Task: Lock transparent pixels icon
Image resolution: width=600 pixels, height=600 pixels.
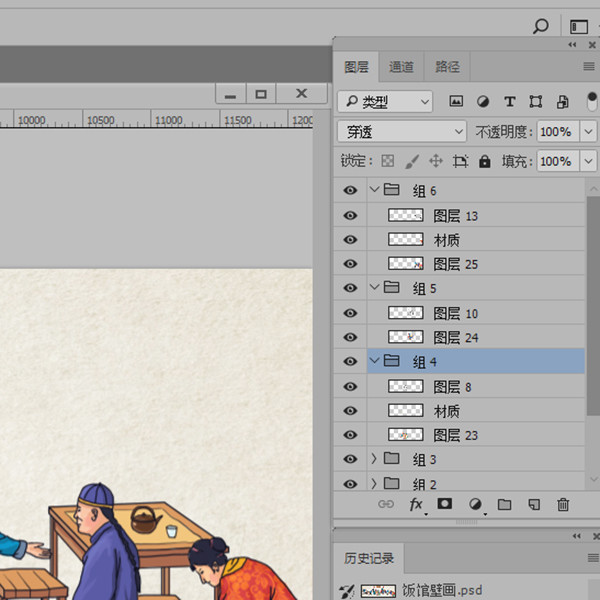Action: pos(388,161)
